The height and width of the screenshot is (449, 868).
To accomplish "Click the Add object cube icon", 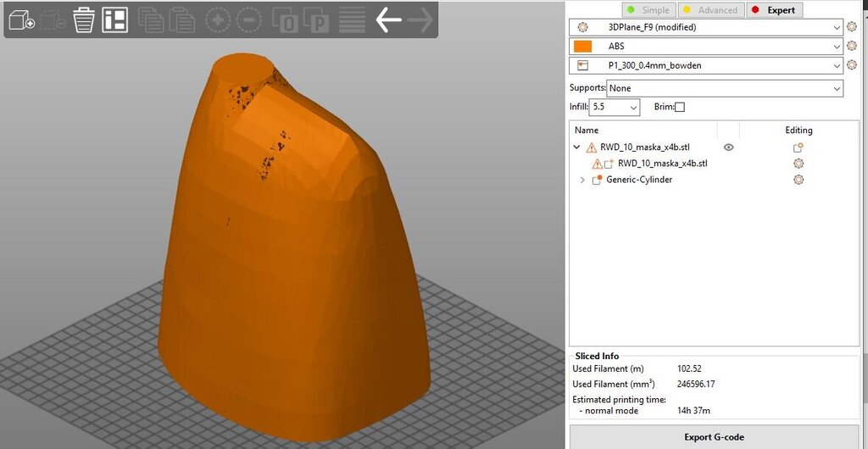I will 21,20.
